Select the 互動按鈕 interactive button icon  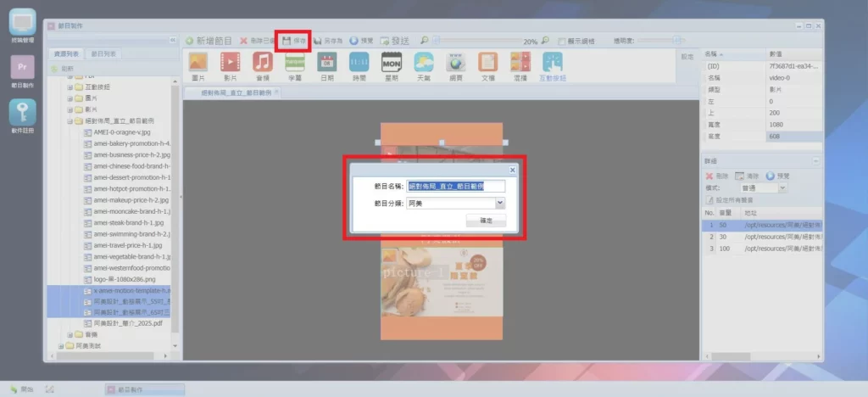click(553, 62)
